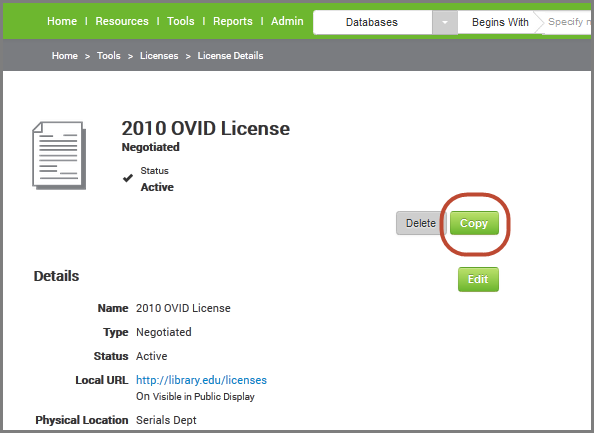
Task: Open the Reports menu
Action: pyautogui.click(x=233, y=21)
